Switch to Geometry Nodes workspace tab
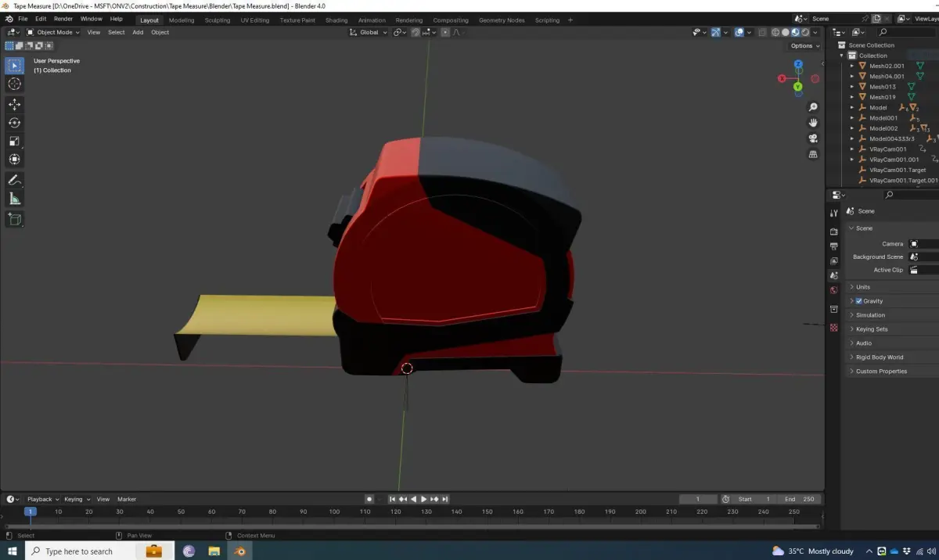Screen dimensions: 939x560 pos(502,20)
